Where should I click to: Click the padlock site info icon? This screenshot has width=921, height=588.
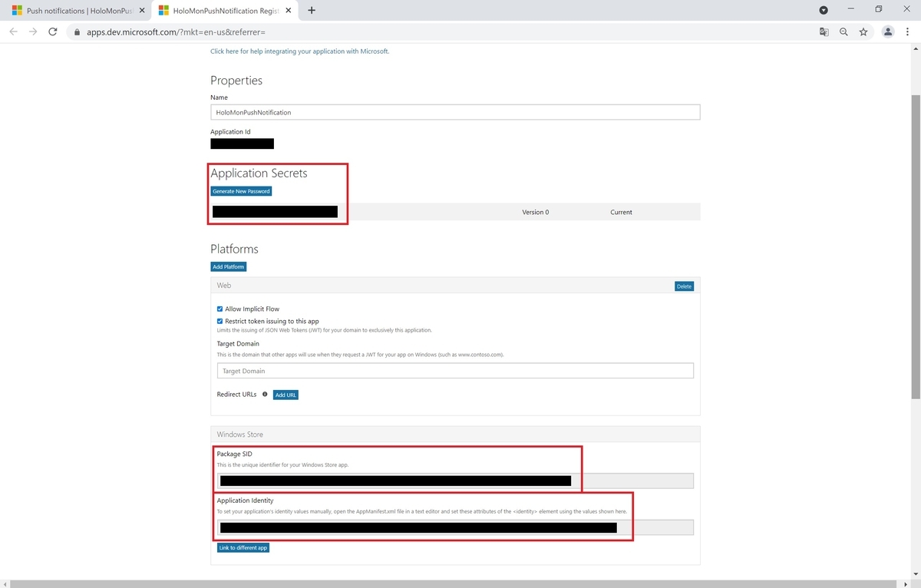tap(77, 32)
